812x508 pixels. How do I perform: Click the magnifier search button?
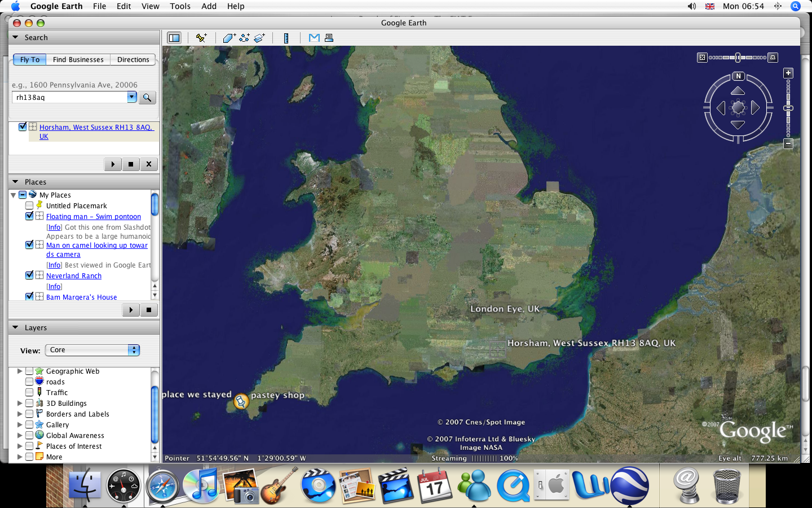coord(147,98)
